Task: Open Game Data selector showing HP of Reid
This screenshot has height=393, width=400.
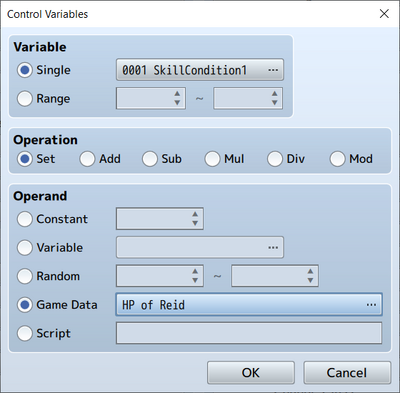Action: pos(249,304)
